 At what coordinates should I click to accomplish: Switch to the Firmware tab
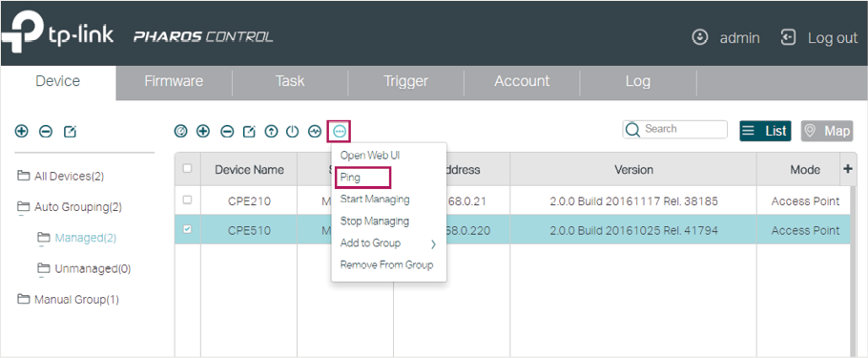(x=174, y=81)
